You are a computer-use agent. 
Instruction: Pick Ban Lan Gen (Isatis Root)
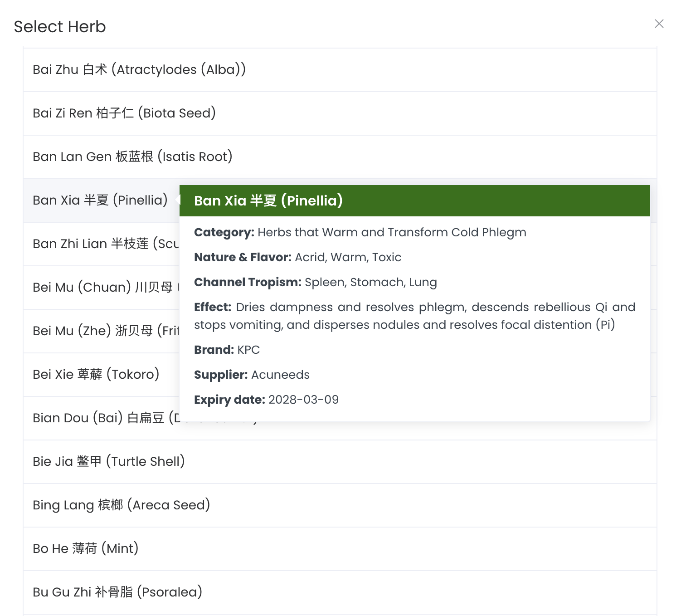point(132,157)
